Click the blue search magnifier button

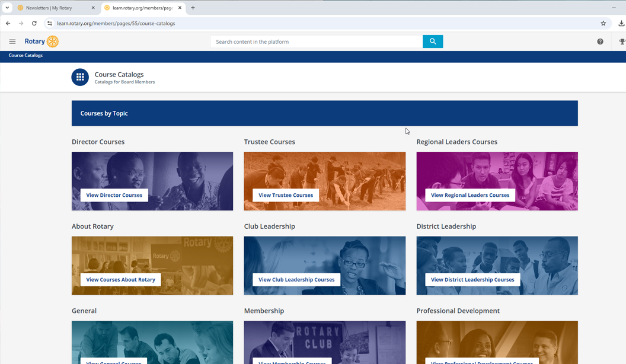[x=433, y=41]
